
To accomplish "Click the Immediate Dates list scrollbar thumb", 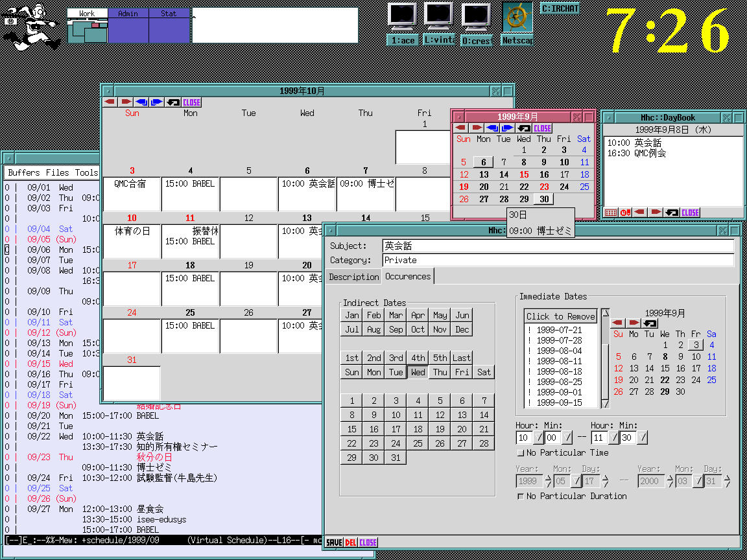I will pyautogui.click(x=605, y=371).
